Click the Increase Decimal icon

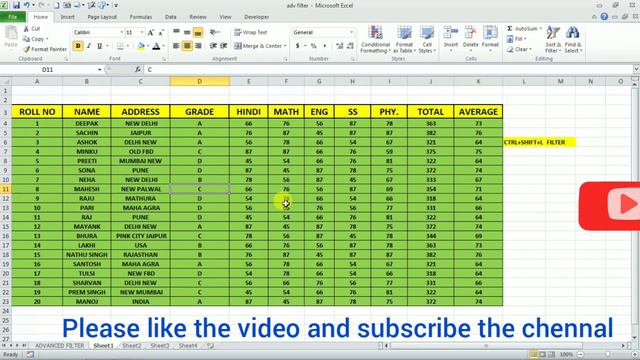click(339, 46)
